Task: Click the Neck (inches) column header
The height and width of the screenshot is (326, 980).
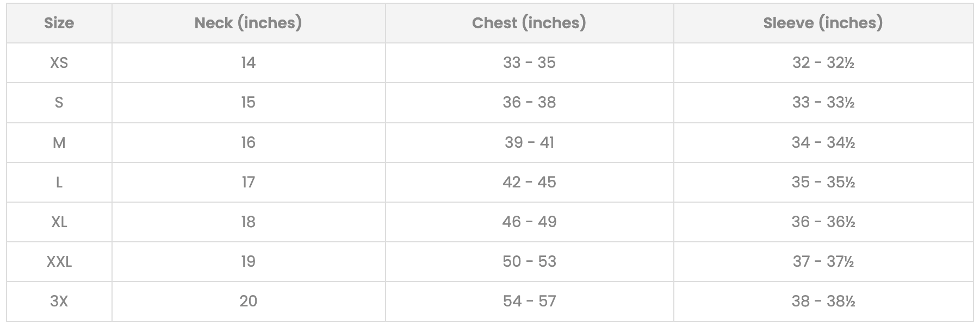Action: [x=248, y=23]
